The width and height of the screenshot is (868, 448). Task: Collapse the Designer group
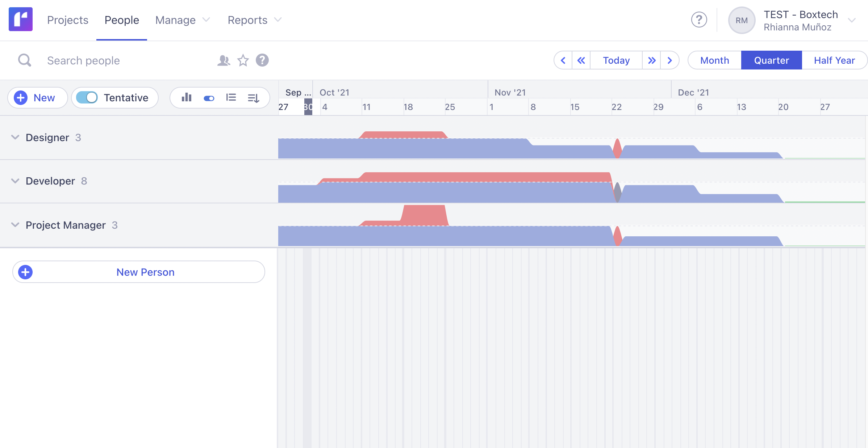pyautogui.click(x=15, y=137)
